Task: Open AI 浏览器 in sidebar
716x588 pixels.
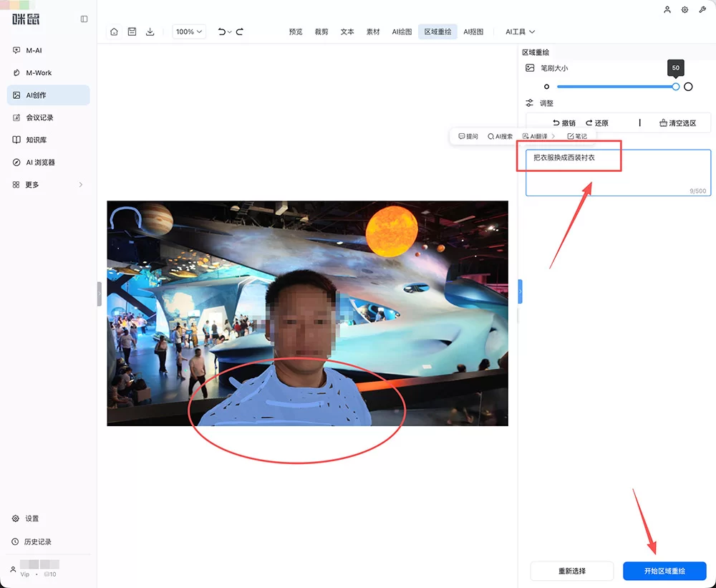Action: click(x=49, y=162)
